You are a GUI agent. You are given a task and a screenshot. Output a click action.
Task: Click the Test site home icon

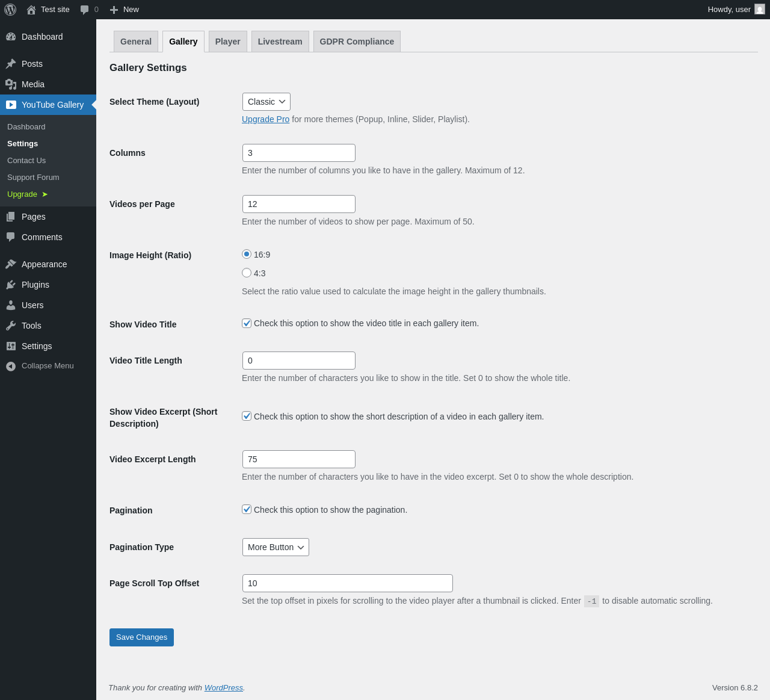(31, 10)
